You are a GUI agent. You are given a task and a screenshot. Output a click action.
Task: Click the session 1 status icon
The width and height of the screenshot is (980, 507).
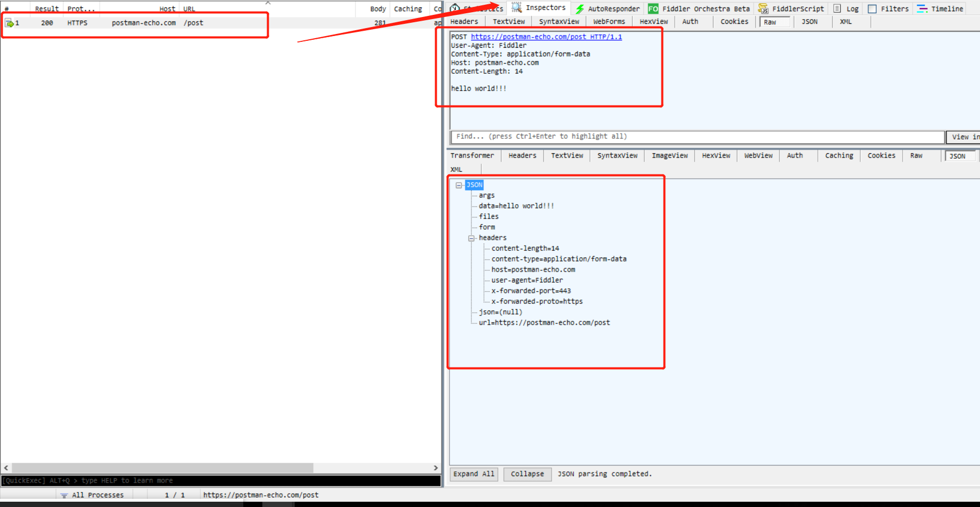tap(9, 23)
